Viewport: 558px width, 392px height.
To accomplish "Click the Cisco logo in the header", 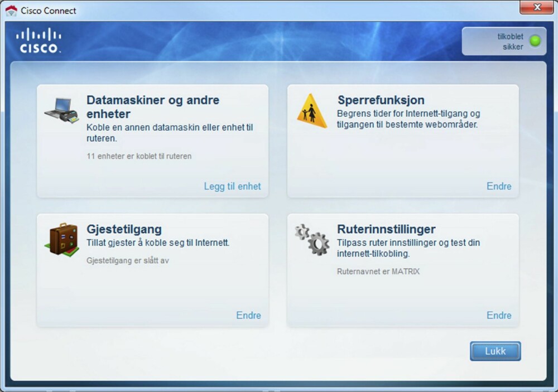I will 39,41.
